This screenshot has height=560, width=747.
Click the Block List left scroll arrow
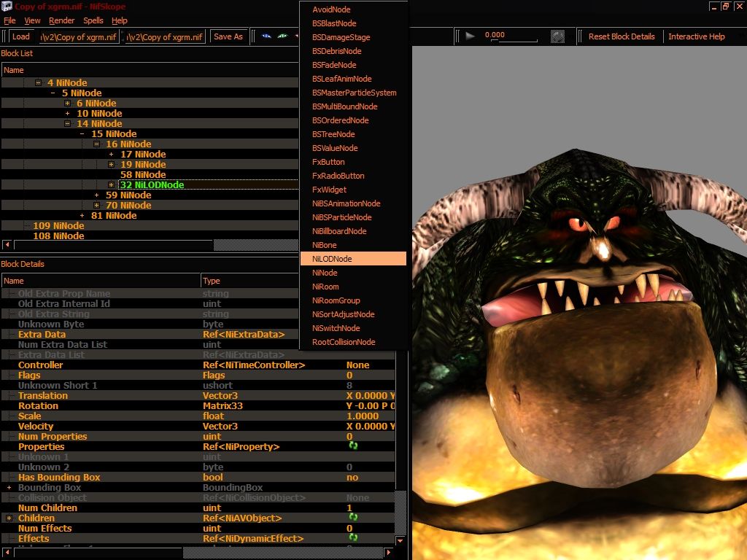7,245
